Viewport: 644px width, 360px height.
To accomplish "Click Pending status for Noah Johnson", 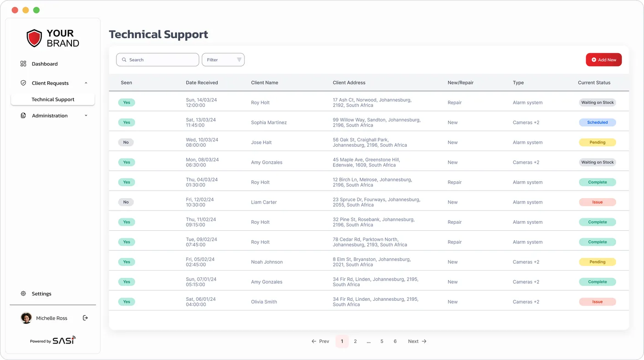I will click(x=597, y=262).
